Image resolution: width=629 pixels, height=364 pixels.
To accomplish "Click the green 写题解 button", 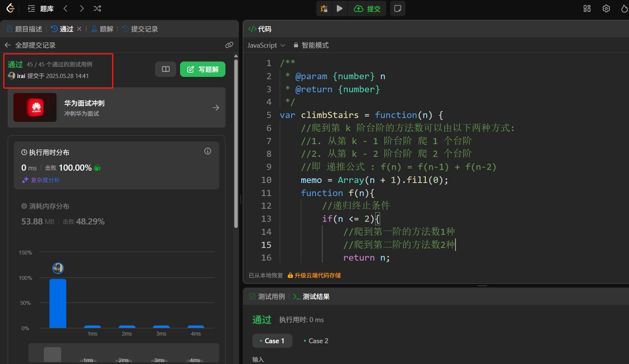I will tap(203, 69).
